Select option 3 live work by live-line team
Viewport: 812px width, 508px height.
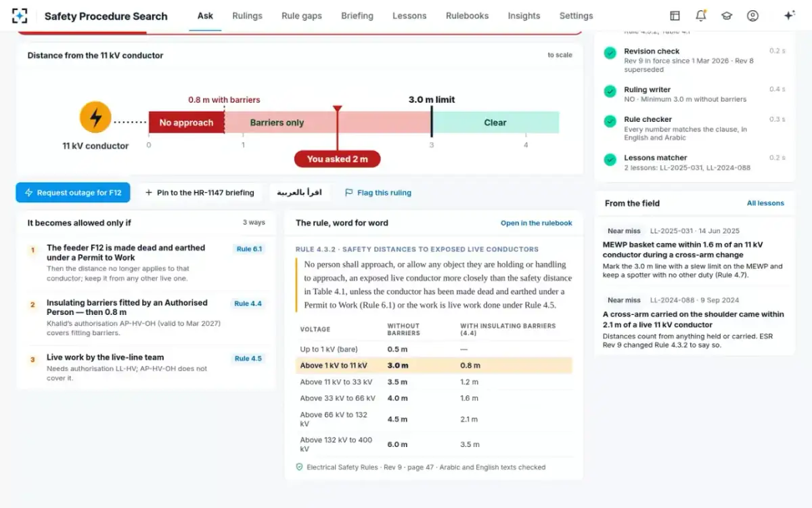point(146,368)
